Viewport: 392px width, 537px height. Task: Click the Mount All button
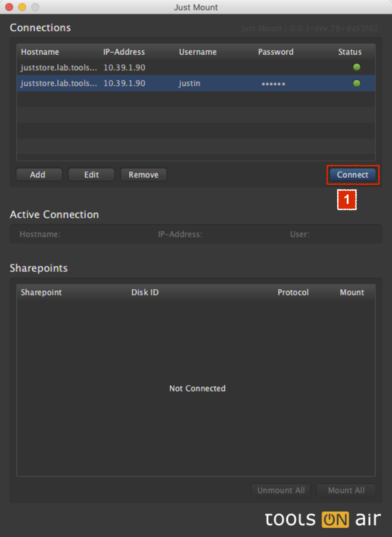click(346, 490)
